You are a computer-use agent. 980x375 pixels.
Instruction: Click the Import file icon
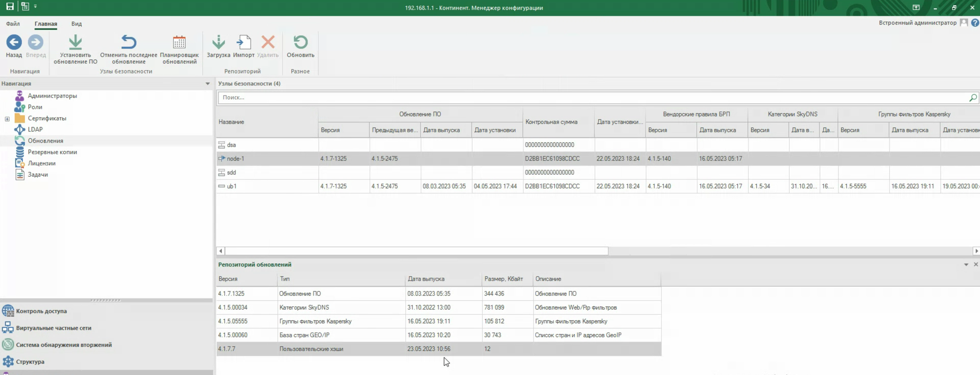point(243,42)
